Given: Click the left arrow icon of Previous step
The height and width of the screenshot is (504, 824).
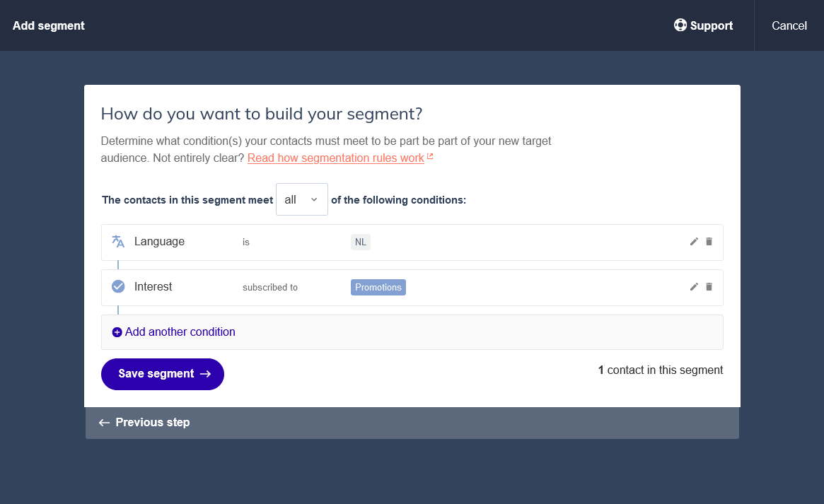Looking at the screenshot, I should point(104,423).
